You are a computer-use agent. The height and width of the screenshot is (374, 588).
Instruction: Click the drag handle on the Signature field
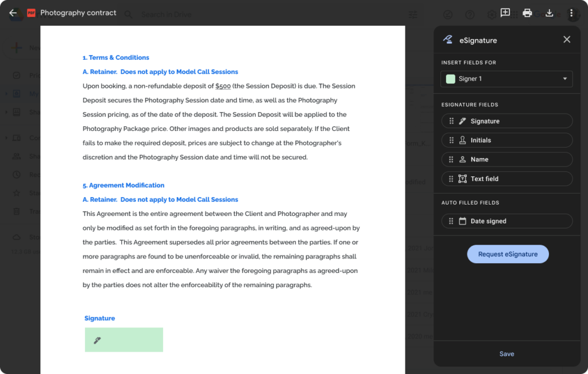click(x=451, y=121)
